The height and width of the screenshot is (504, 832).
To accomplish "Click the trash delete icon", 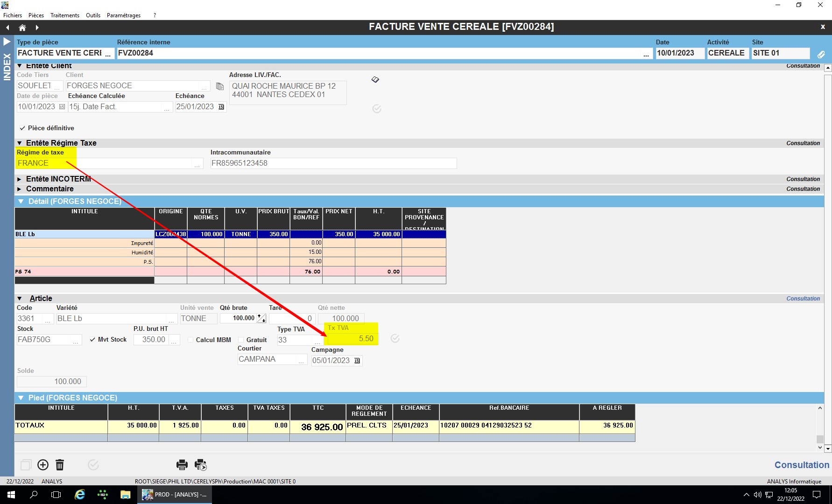I will 60,465.
